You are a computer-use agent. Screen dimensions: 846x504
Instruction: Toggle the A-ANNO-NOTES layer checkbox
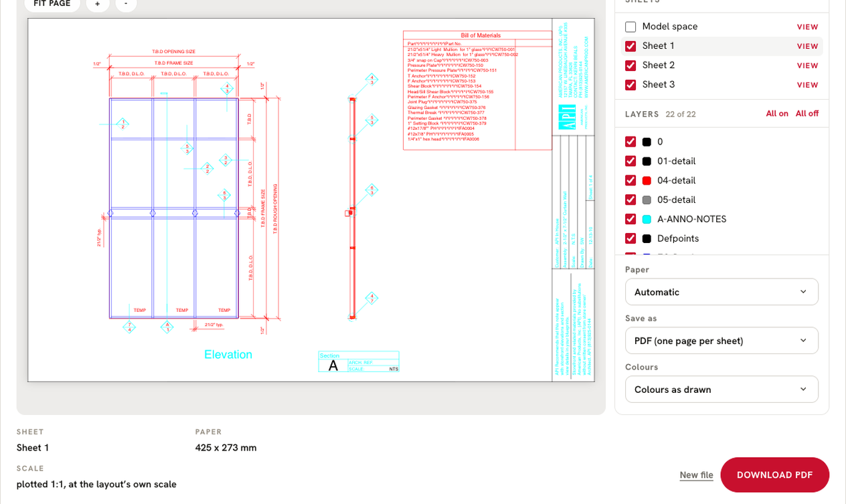pos(630,220)
